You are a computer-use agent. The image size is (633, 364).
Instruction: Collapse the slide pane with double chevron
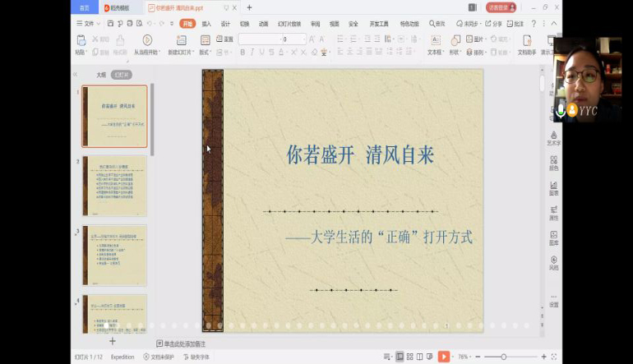coord(75,75)
